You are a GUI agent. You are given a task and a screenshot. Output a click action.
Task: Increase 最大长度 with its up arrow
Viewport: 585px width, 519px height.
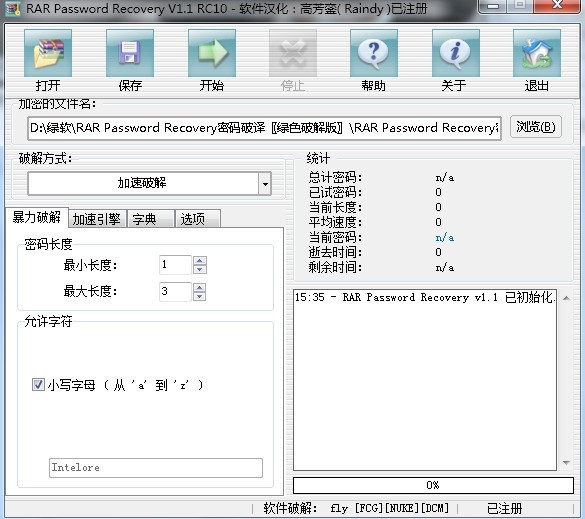200,288
